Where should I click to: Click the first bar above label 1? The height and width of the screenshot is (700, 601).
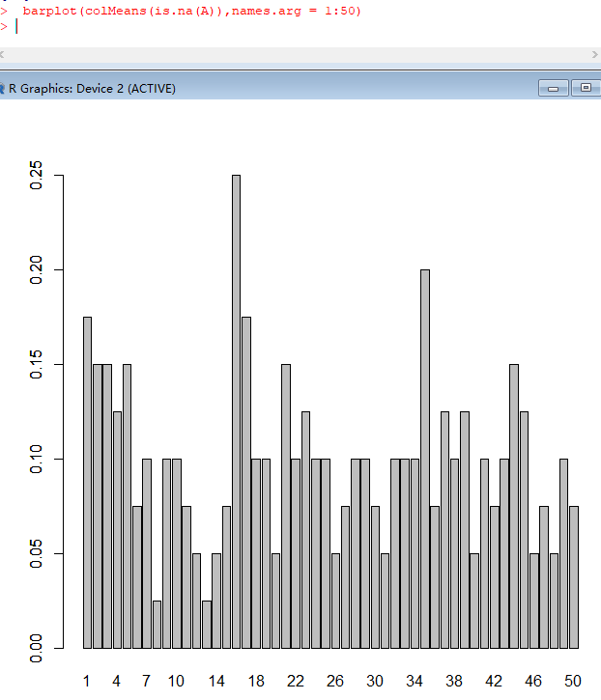(x=87, y=483)
